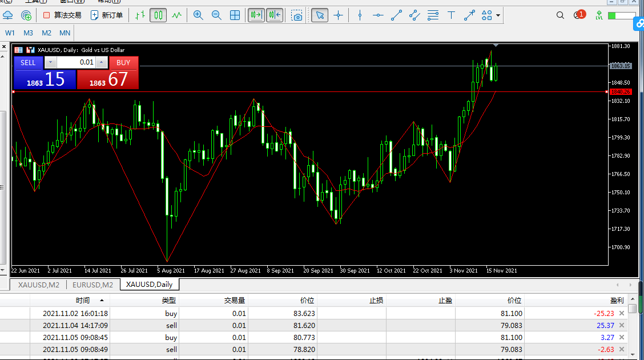
Task: Toggle the 算法交易 algo trading button
Action: (62, 15)
